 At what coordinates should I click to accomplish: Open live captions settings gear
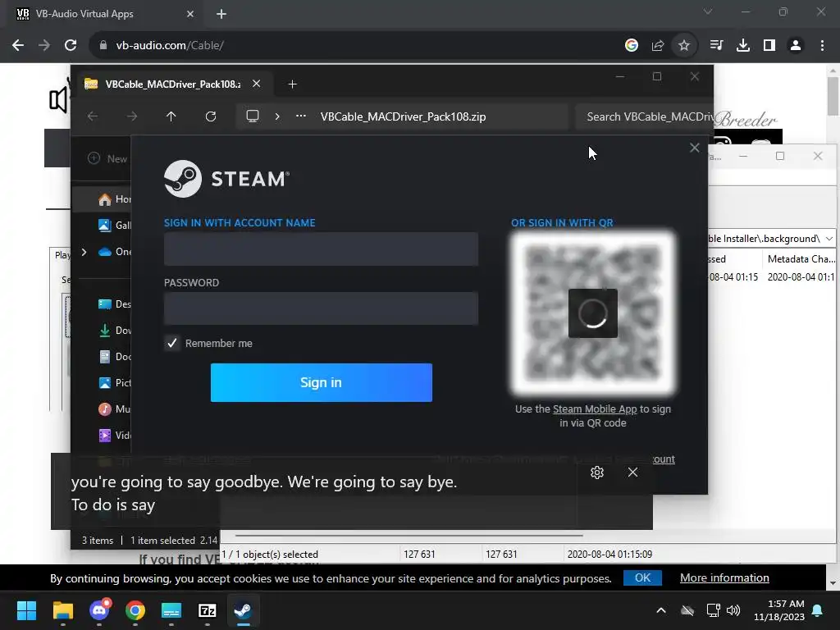[597, 472]
